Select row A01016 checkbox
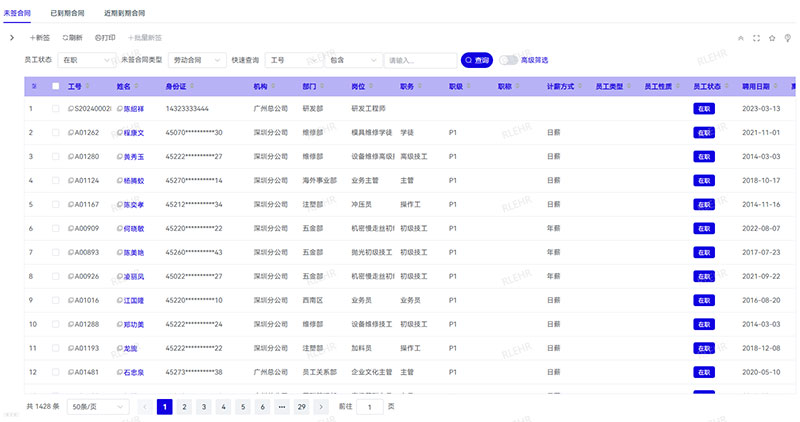Image resolution: width=800 pixels, height=422 pixels. pos(56,301)
